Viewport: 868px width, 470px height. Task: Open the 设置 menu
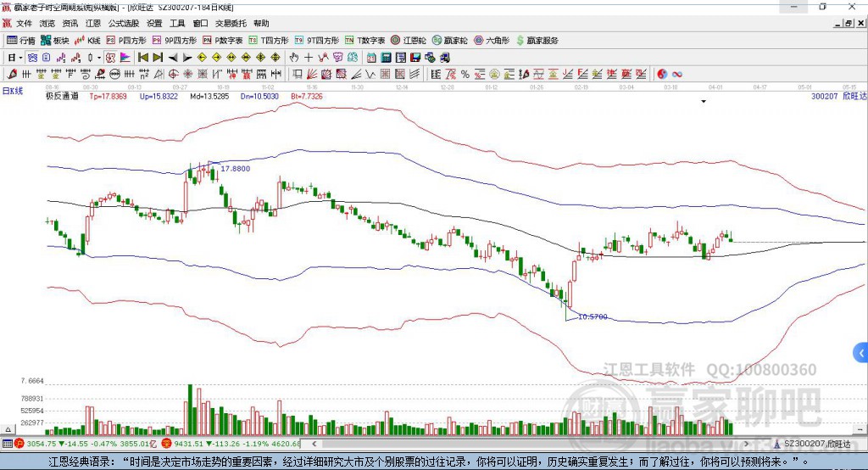[x=154, y=23]
